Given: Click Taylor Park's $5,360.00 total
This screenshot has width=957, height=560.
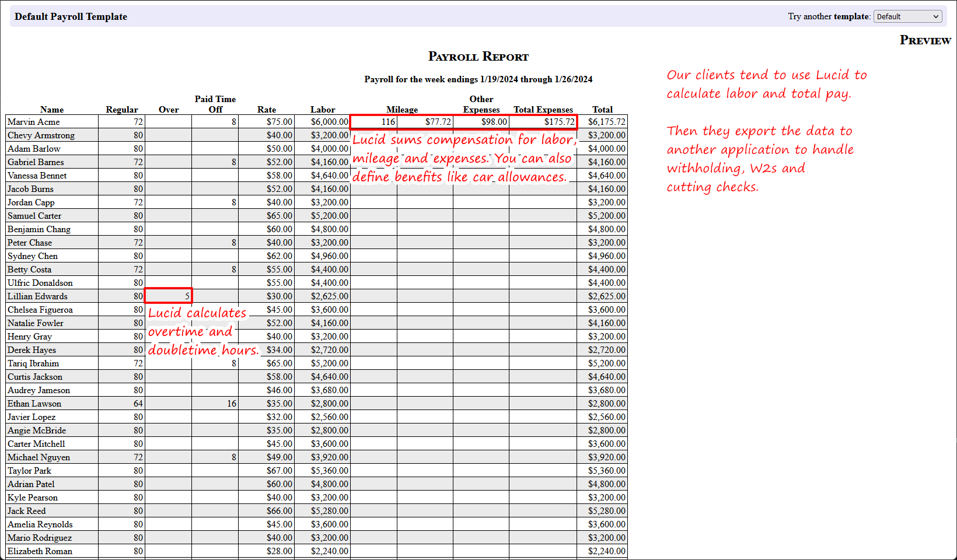Looking at the screenshot, I should tap(602, 471).
